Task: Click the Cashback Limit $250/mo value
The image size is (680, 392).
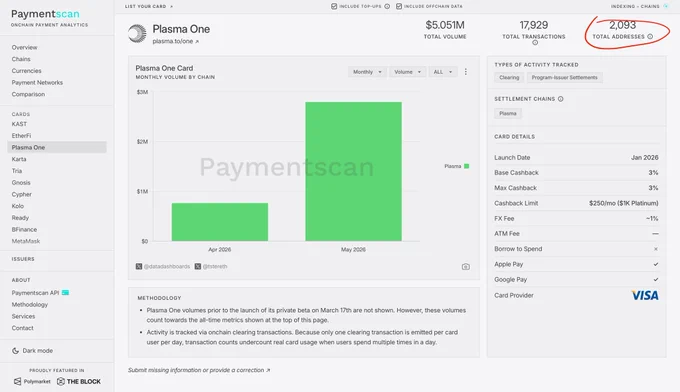Action: (624, 203)
